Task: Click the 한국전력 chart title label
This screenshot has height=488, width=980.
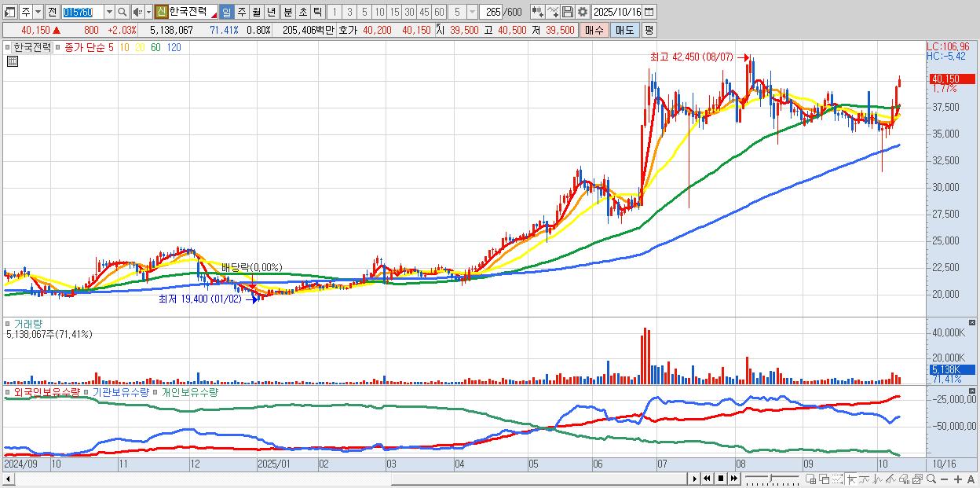Action: 32,47
